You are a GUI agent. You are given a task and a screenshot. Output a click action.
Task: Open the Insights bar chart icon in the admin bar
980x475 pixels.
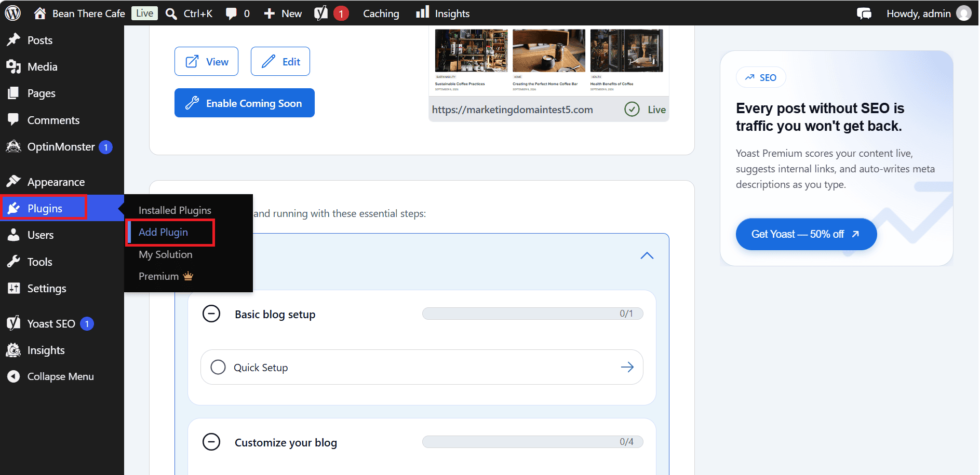click(x=423, y=12)
